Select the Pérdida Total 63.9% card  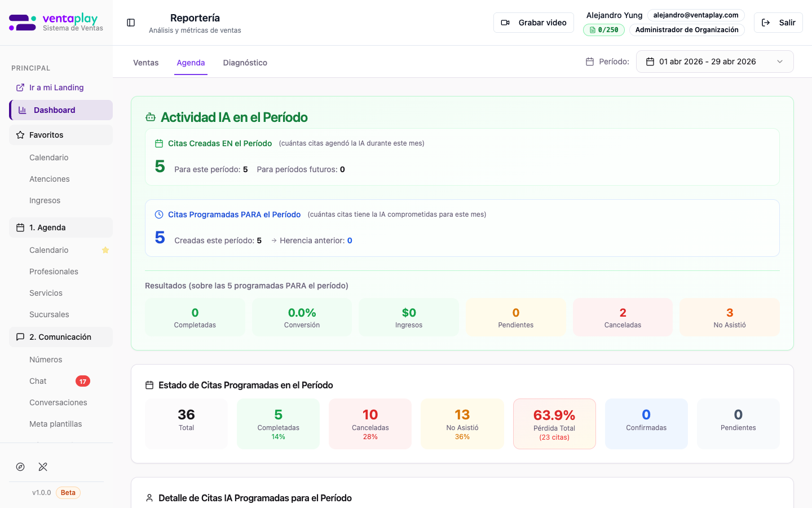pos(554,424)
